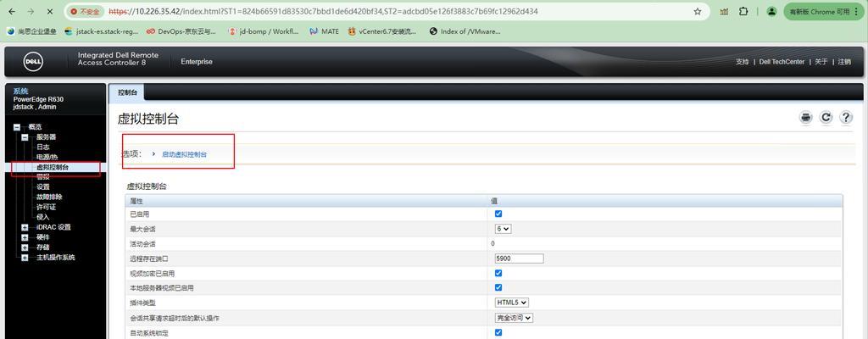This screenshot has width=868, height=339.
Task: Toggle the 已启用 checkbox
Action: (498, 214)
